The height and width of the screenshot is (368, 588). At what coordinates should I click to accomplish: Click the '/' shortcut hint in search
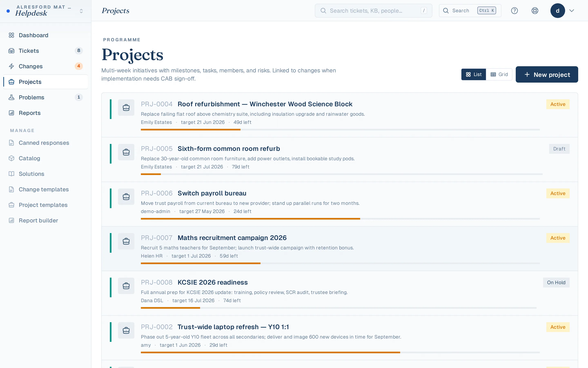pyautogui.click(x=424, y=11)
